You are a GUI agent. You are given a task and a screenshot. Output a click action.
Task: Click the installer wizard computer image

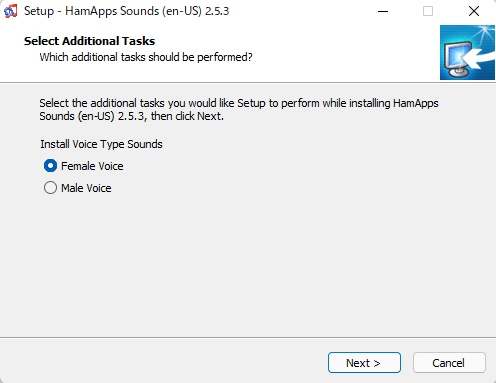467,52
